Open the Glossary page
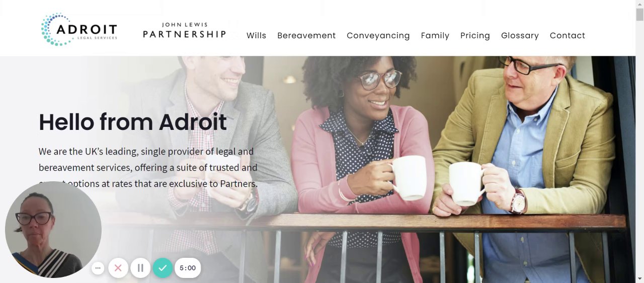This screenshot has height=283, width=644. click(520, 36)
